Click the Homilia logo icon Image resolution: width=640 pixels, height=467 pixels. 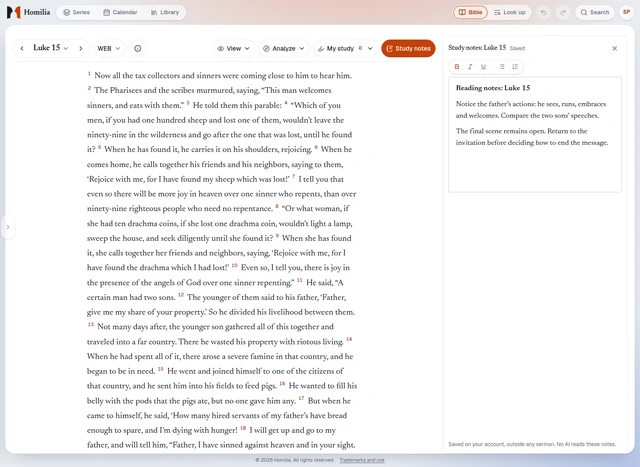point(13,12)
